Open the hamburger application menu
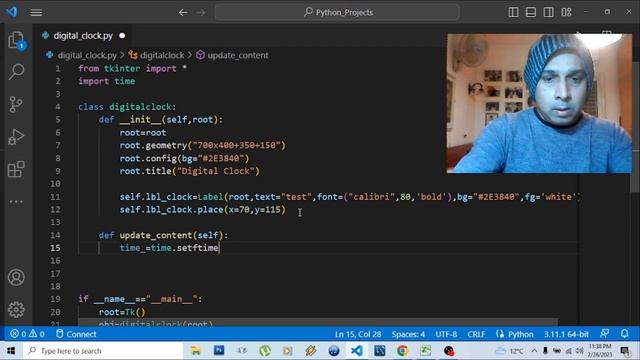The height and width of the screenshot is (360, 640). [36, 13]
